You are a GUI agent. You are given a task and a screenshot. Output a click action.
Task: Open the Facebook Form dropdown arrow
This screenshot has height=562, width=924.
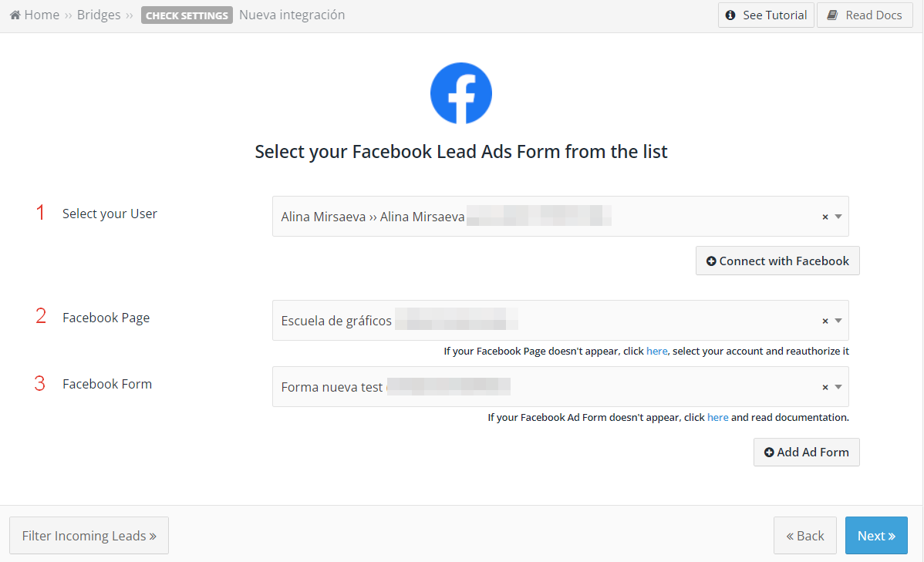838,387
